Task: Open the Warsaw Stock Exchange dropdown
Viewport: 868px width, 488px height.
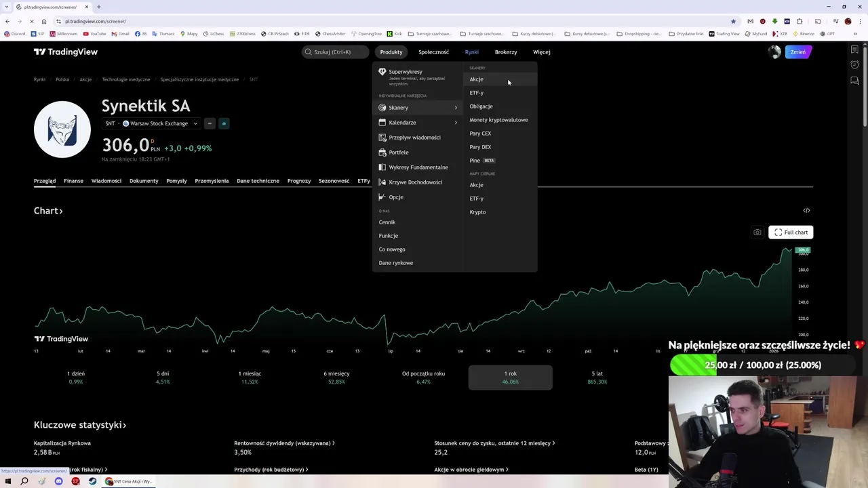Action: [151, 123]
